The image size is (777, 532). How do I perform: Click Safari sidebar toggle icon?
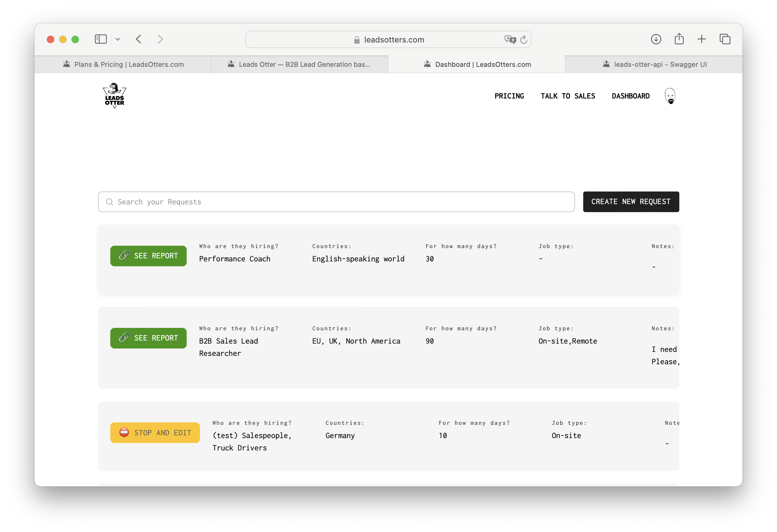[x=101, y=39]
